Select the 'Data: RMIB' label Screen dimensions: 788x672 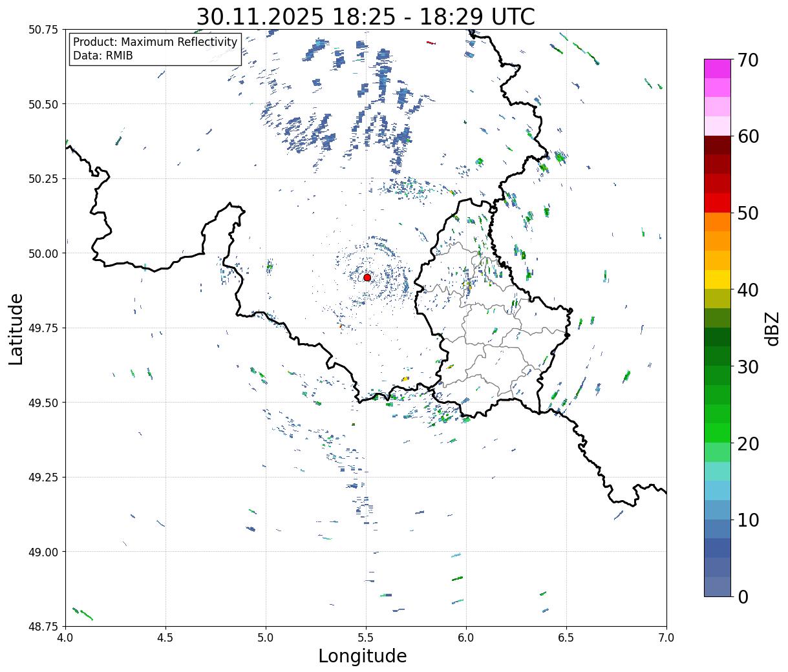103,56
